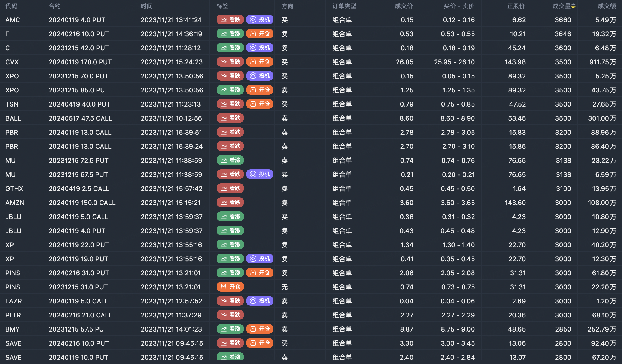Click the open-position tag on F row

pos(260,34)
